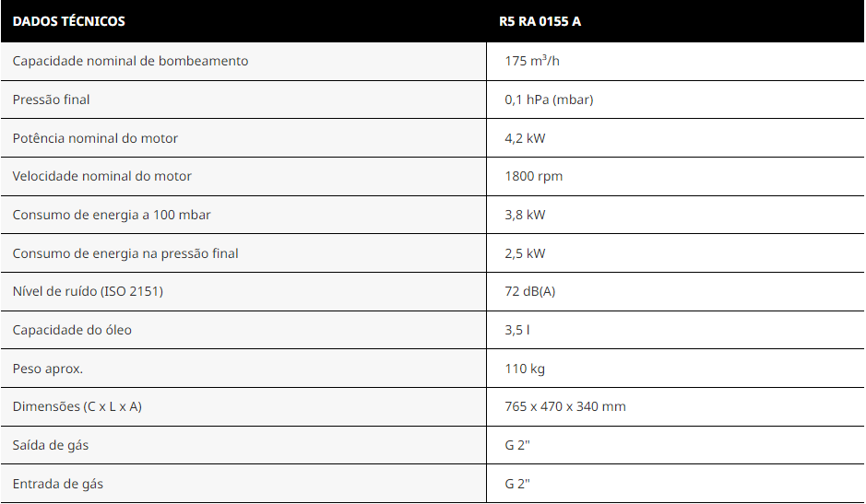
Task: Select the 175 m³/h value
Action: click(x=532, y=61)
